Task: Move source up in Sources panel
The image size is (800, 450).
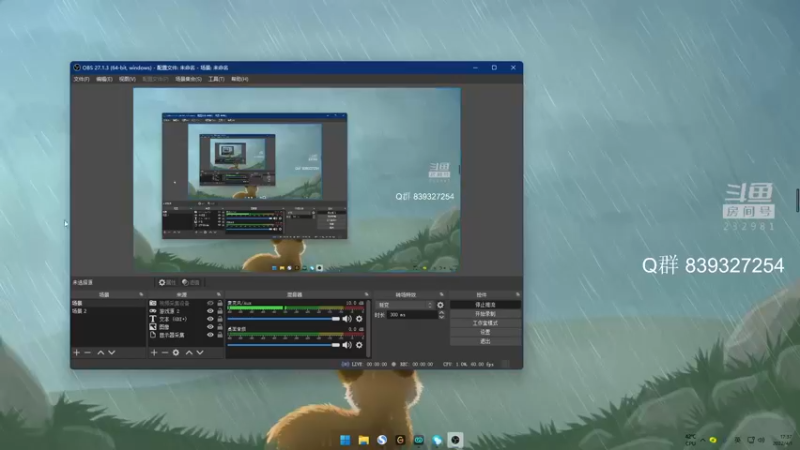Action: (189, 353)
